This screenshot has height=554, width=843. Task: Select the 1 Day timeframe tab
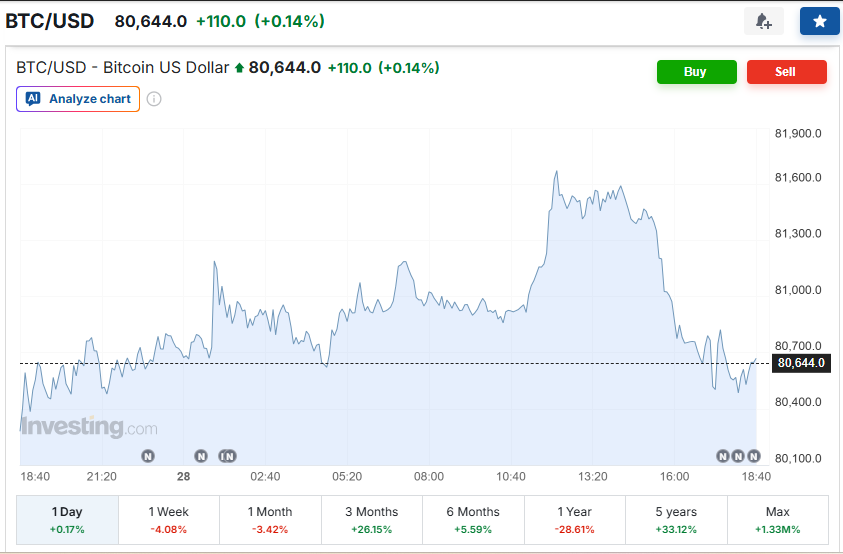(67, 520)
